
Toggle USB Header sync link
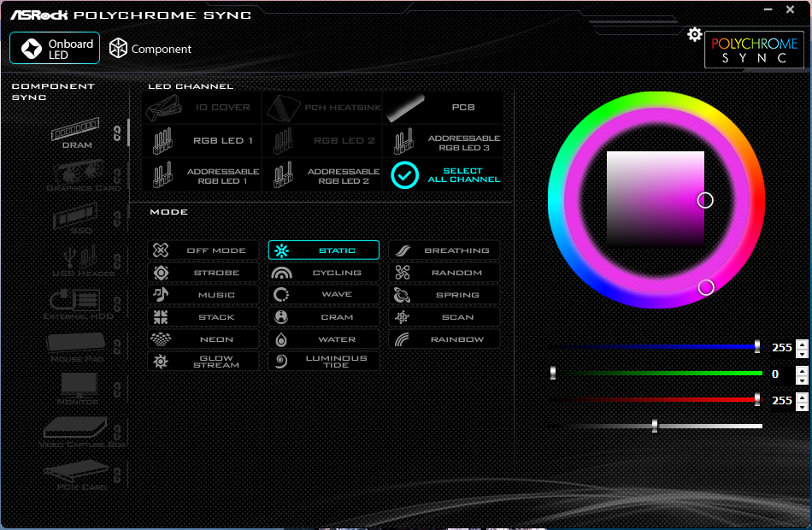[118, 261]
